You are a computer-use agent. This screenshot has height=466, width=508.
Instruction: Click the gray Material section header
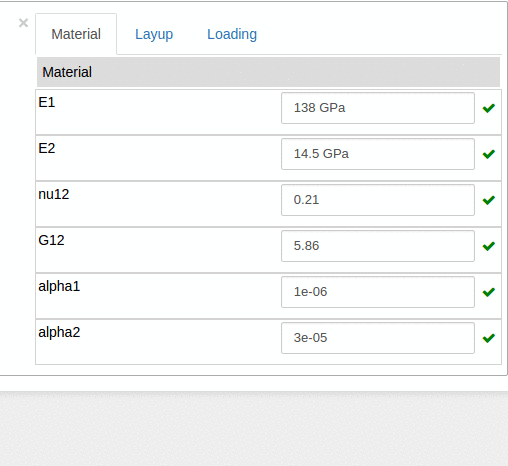pos(268,72)
